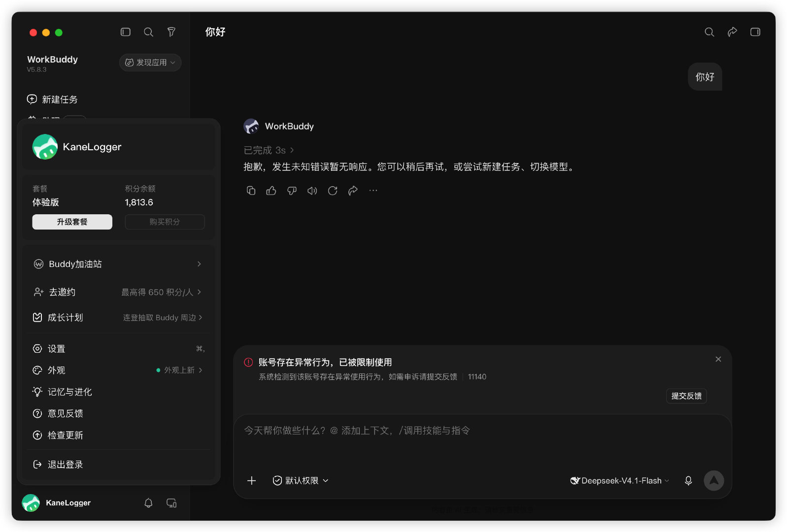Search within chat using top-right magnifier

pyautogui.click(x=709, y=32)
